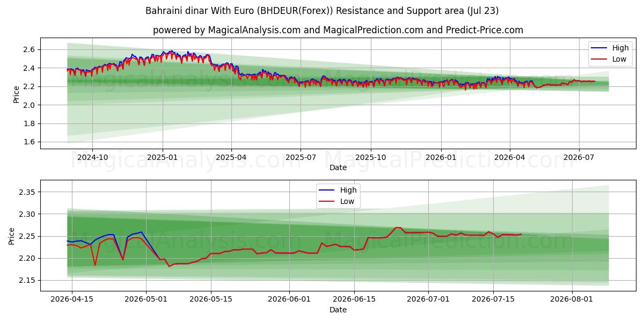Click the 2024-10 date tick label

click(x=92, y=158)
